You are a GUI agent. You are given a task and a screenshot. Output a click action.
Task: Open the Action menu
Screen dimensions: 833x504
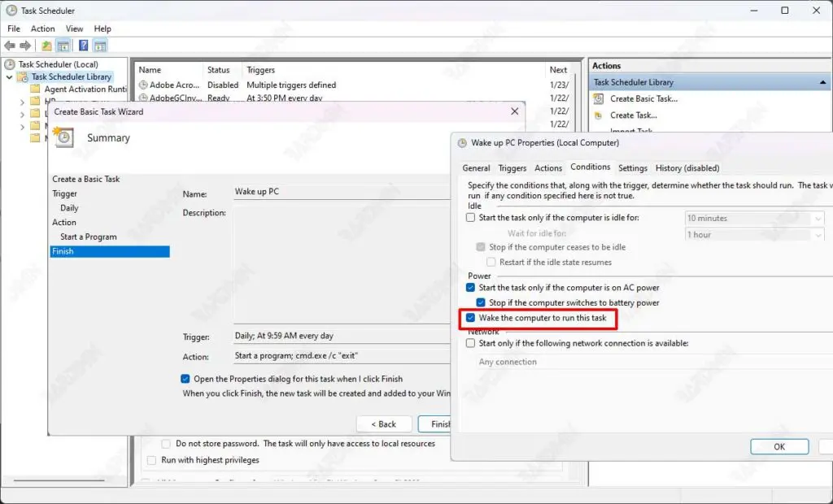coord(42,28)
